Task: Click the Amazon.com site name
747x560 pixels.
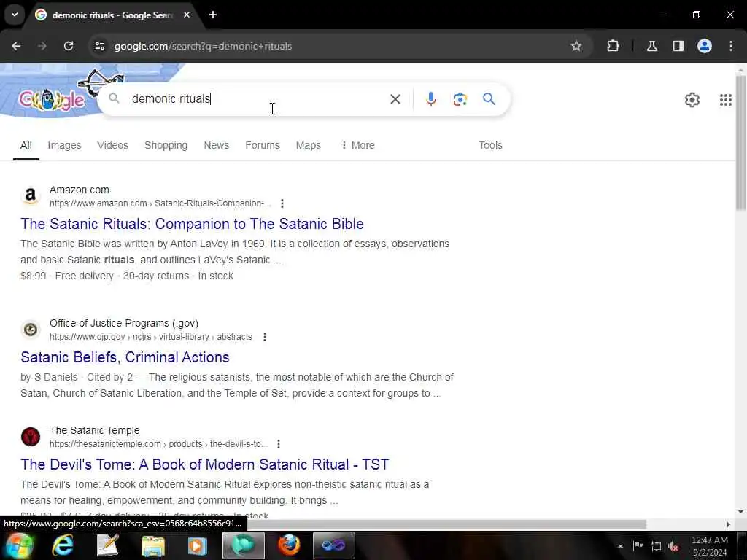Action: tap(79, 190)
